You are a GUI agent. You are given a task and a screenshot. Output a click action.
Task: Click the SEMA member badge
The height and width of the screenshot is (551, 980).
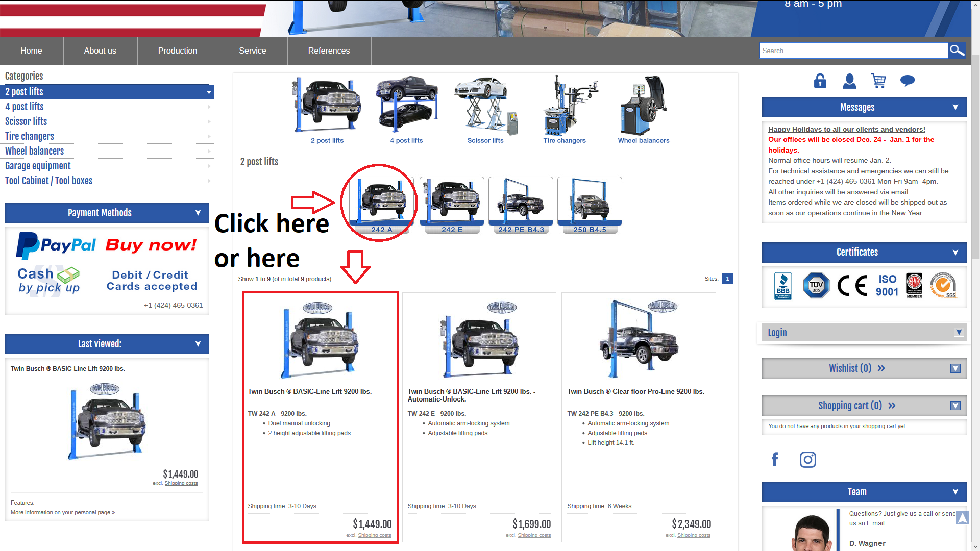[x=914, y=286]
